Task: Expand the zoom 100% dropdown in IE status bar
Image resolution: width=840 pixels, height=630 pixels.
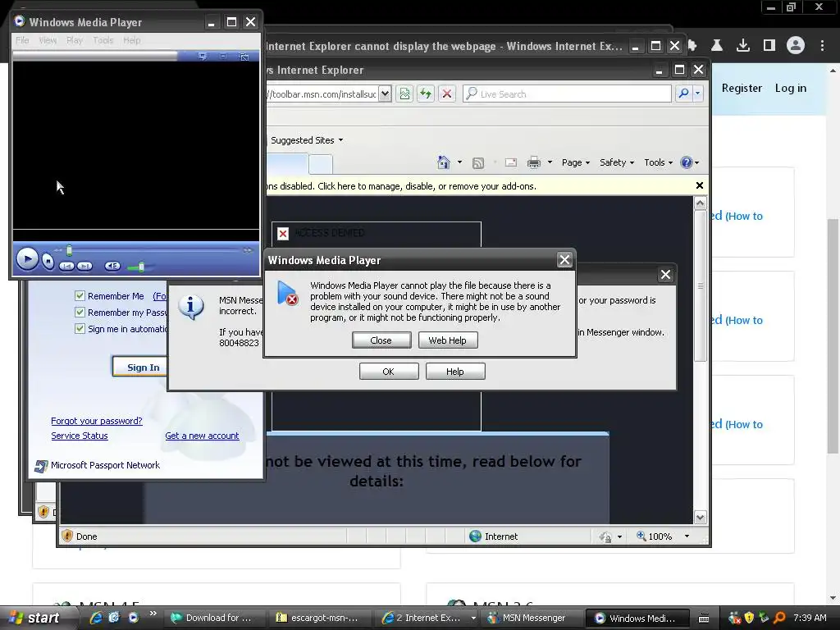Action: (x=687, y=536)
